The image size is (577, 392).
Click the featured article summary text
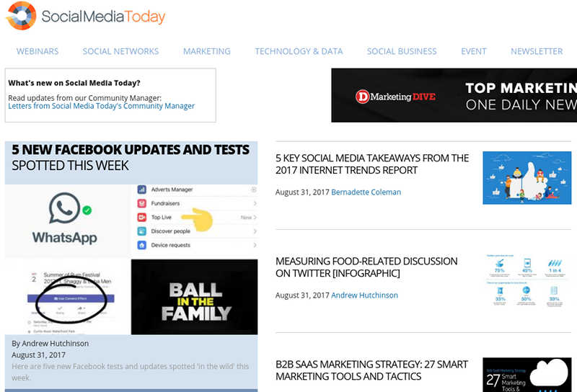point(131,372)
